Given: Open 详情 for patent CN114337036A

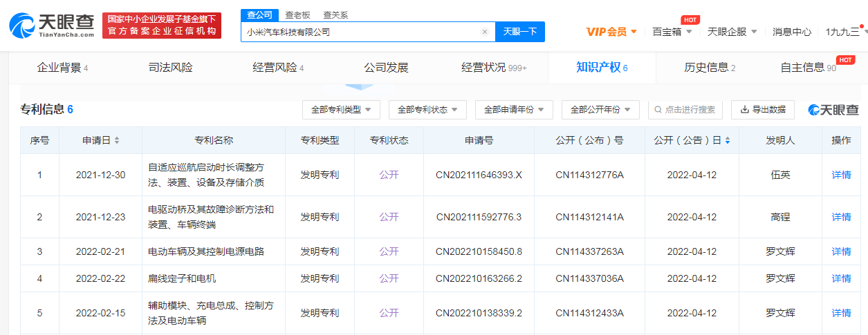Looking at the screenshot, I should [841, 278].
